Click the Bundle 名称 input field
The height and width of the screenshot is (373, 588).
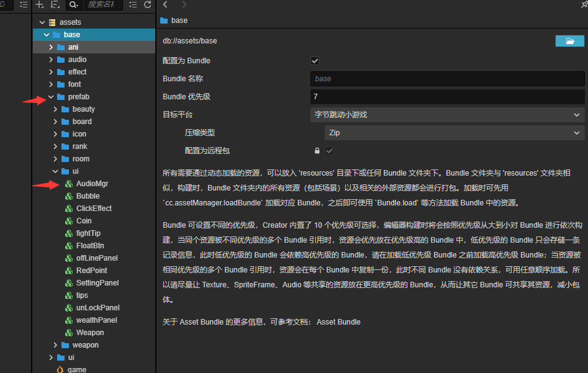447,79
